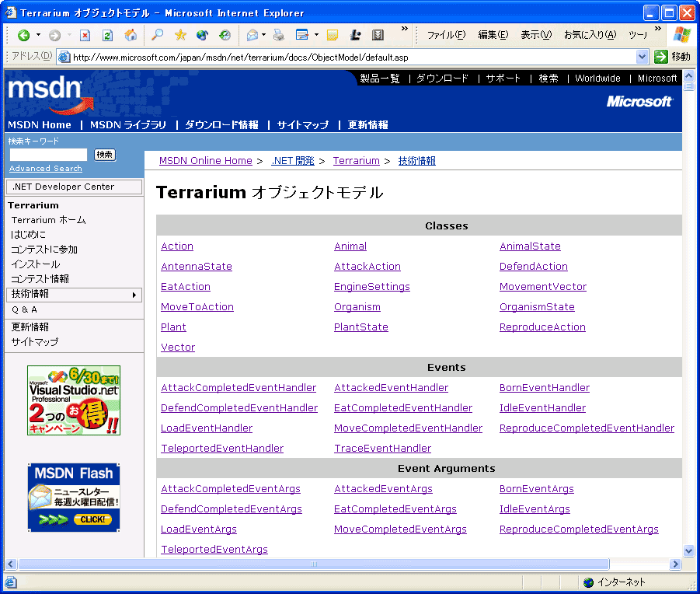700x594 pixels.
Task: Open the TeleportedEventArgs link
Action: 214,550
